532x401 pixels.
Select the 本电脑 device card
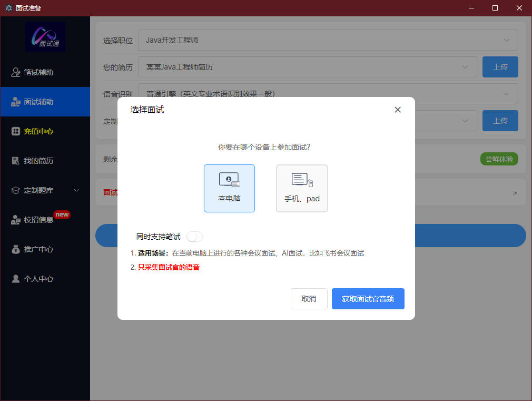[x=229, y=189]
